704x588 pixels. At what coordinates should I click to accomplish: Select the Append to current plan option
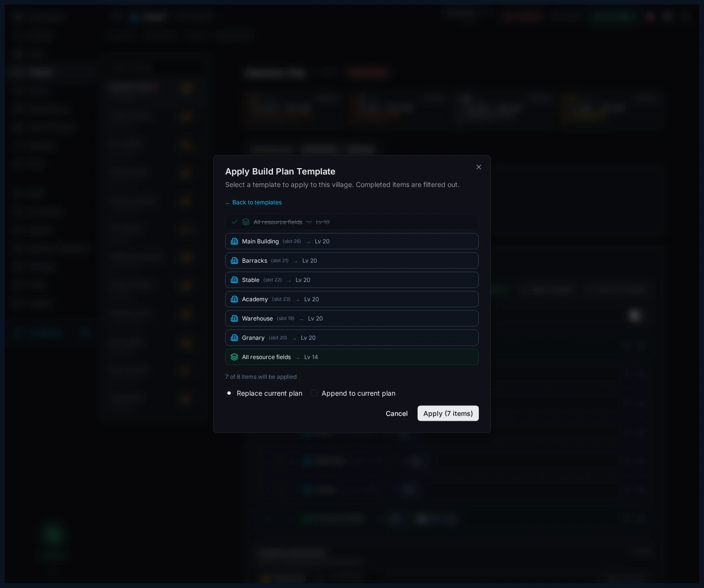click(x=314, y=393)
